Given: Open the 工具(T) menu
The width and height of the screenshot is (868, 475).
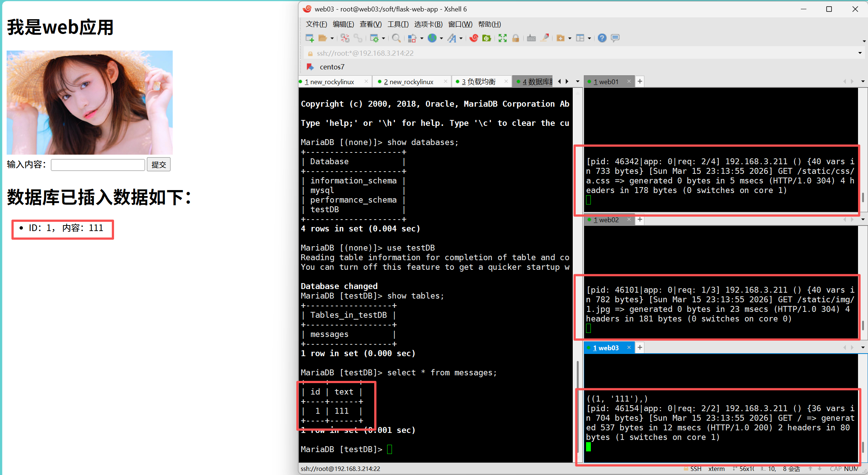Looking at the screenshot, I should (398, 24).
